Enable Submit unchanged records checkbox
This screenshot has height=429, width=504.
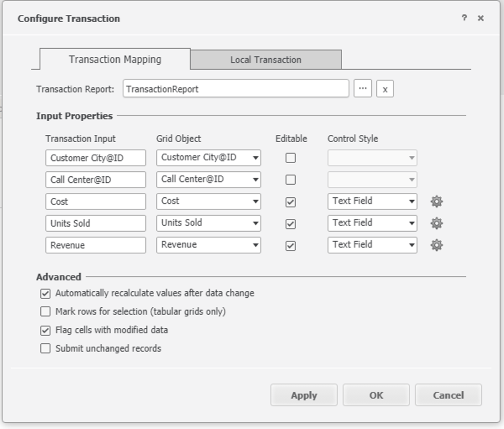click(45, 348)
